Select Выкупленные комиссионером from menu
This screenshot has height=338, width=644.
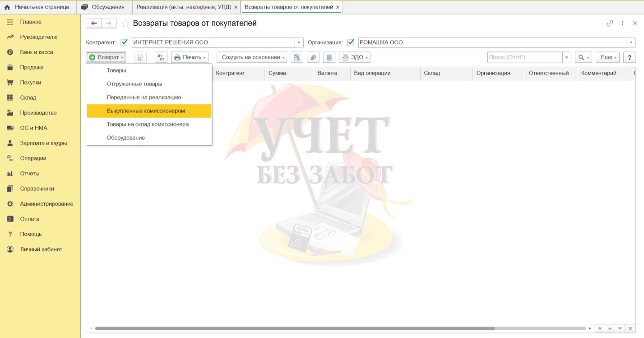click(146, 111)
